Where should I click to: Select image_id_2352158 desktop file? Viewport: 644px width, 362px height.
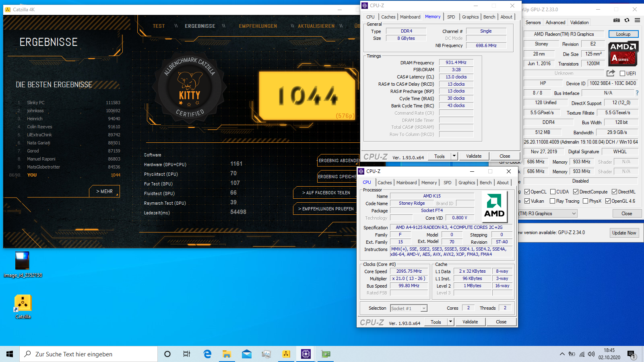coord(23,265)
